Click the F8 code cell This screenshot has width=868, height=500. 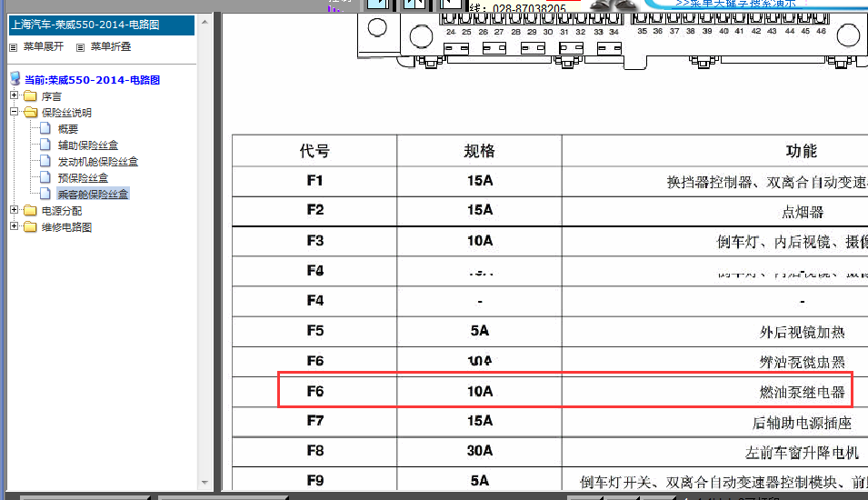pyautogui.click(x=314, y=451)
